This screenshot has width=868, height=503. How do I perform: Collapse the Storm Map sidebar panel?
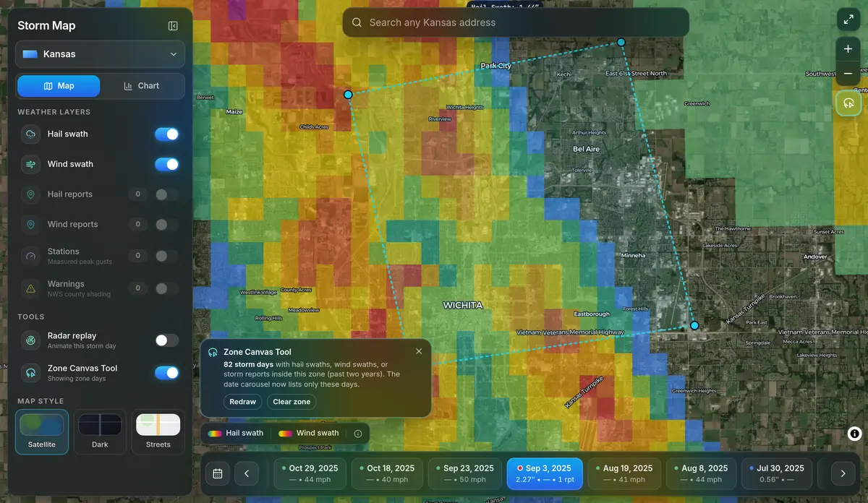click(x=173, y=26)
